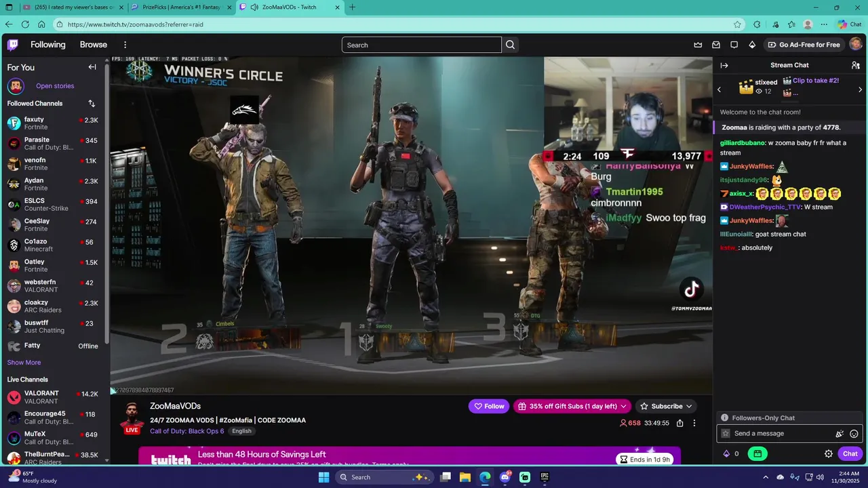Viewport: 868px width, 488px height.
Task: Collapse the For You sidebar
Action: (x=92, y=67)
